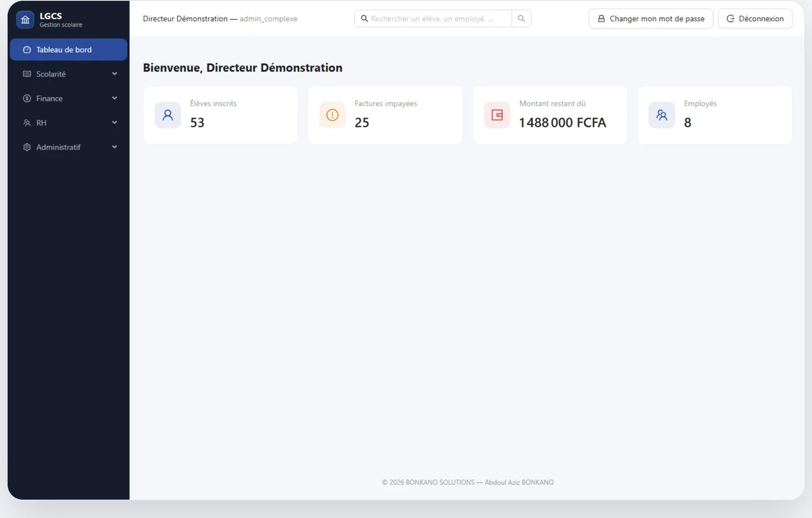
Task: Open the Tableau de bord menu item
Action: tap(68, 50)
